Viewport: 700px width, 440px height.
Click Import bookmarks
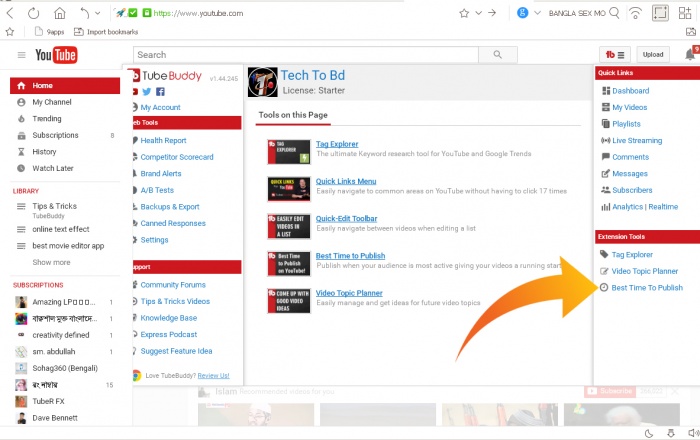[106, 32]
